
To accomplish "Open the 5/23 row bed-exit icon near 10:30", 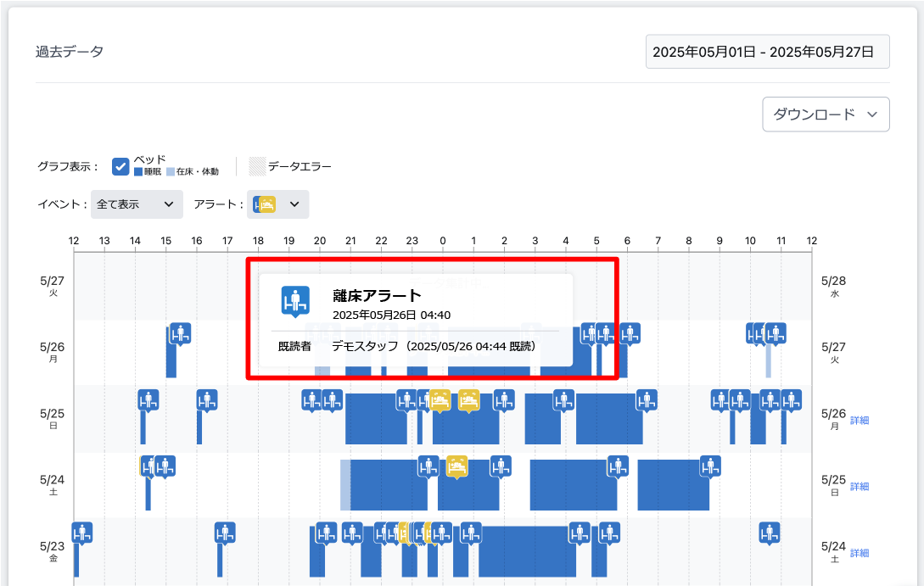I will [x=770, y=533].
